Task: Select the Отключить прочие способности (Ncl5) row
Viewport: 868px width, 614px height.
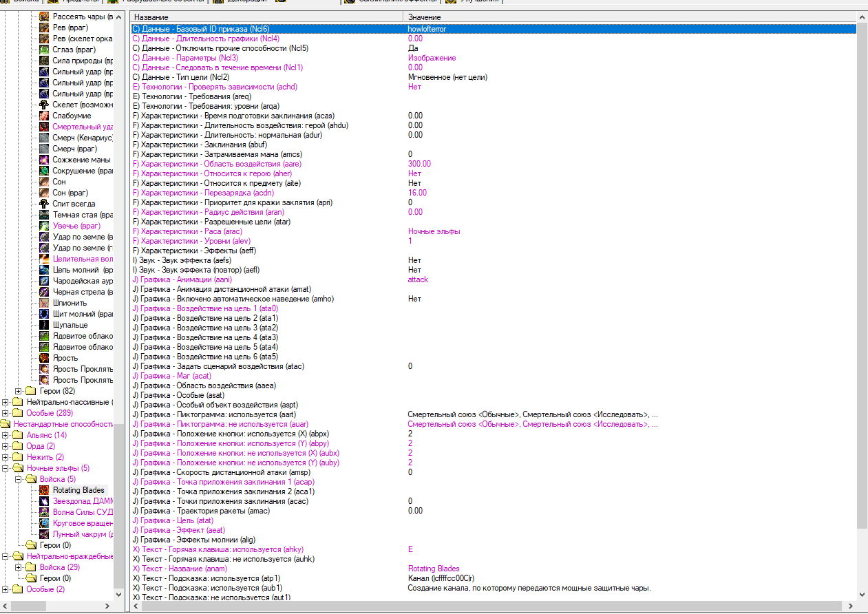Action: [x=494, y=48]
